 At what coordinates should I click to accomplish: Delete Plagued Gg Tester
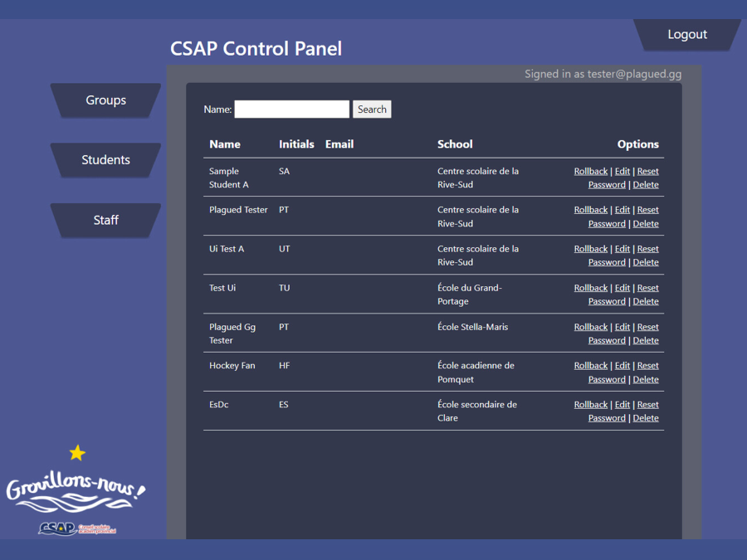tap(646, 340)
